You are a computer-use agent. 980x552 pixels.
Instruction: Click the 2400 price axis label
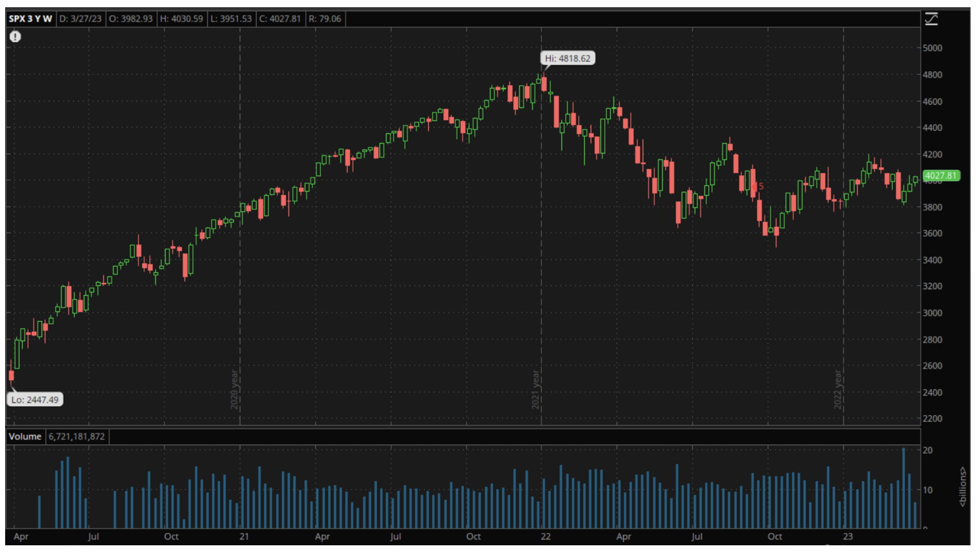(933, 393)
